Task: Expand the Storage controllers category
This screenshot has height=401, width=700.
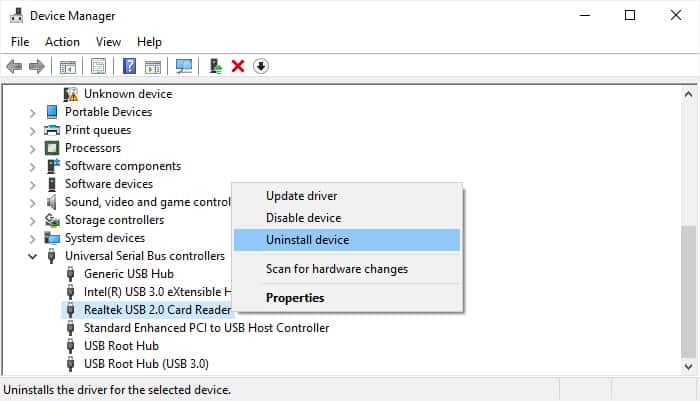Action: (x=32, y=221)
